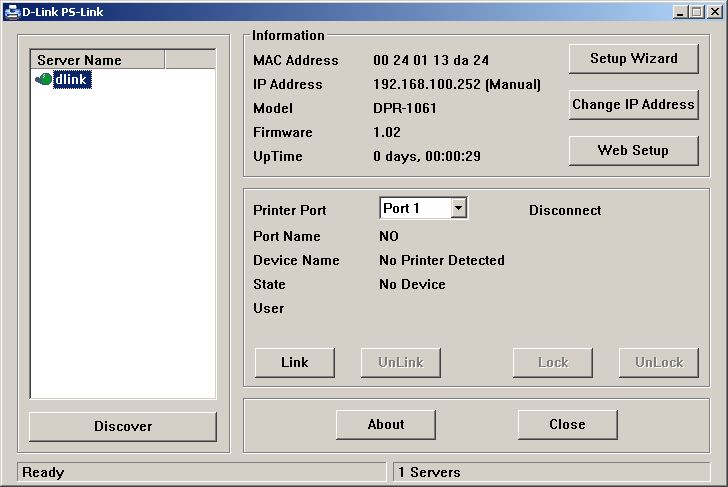Open the Setup Wizard

click(634, 58)
